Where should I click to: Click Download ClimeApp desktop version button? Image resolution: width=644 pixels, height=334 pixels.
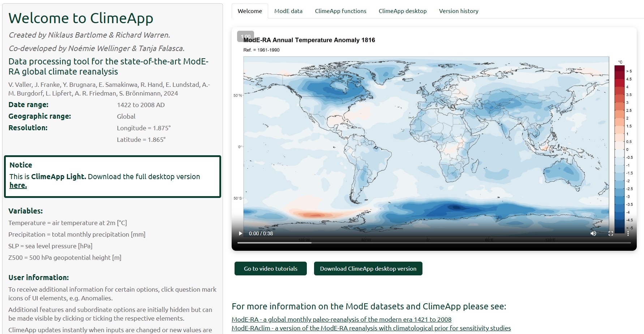[368, 269]
